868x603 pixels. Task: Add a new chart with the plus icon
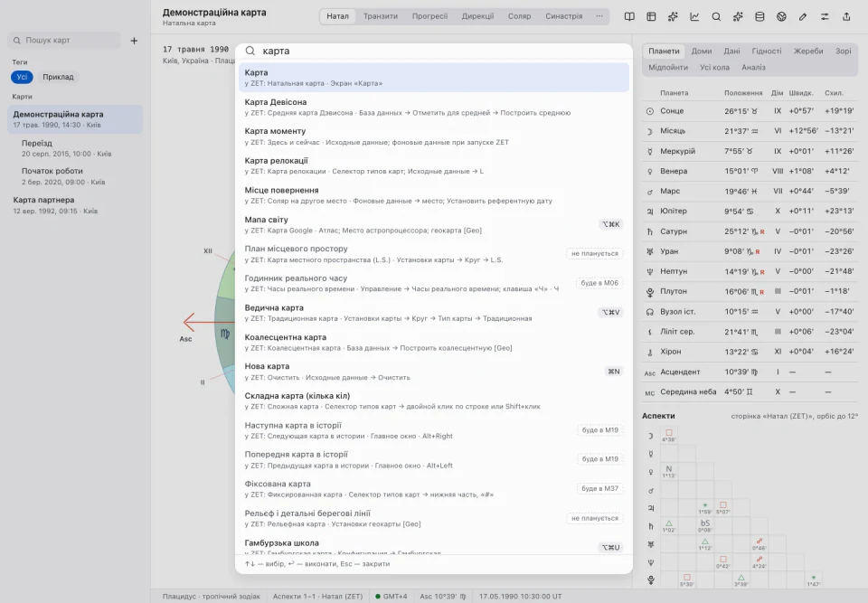pyautogui.click(x=134, y=41)
